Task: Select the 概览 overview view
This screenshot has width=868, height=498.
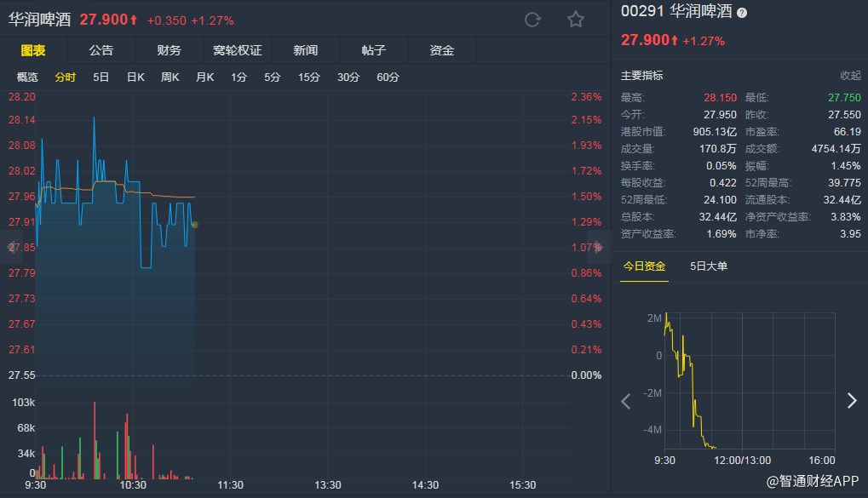Action: click(28, 77)
